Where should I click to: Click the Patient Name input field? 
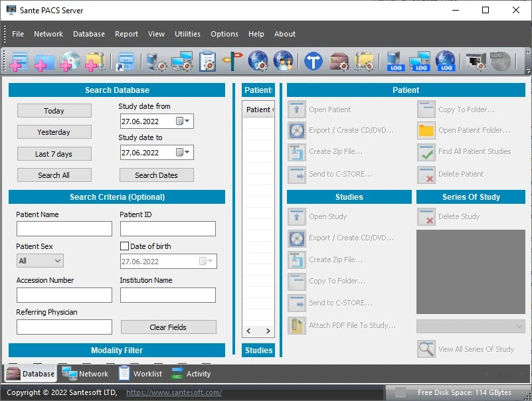click(x=64, y=229)
